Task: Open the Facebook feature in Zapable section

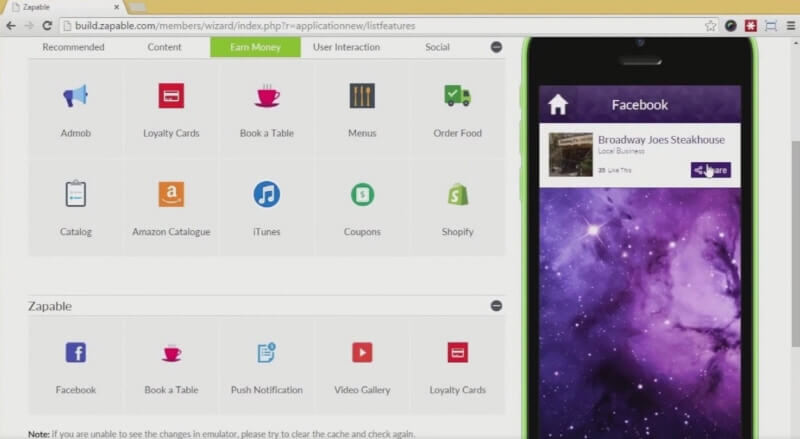Action: pos(76,352)
